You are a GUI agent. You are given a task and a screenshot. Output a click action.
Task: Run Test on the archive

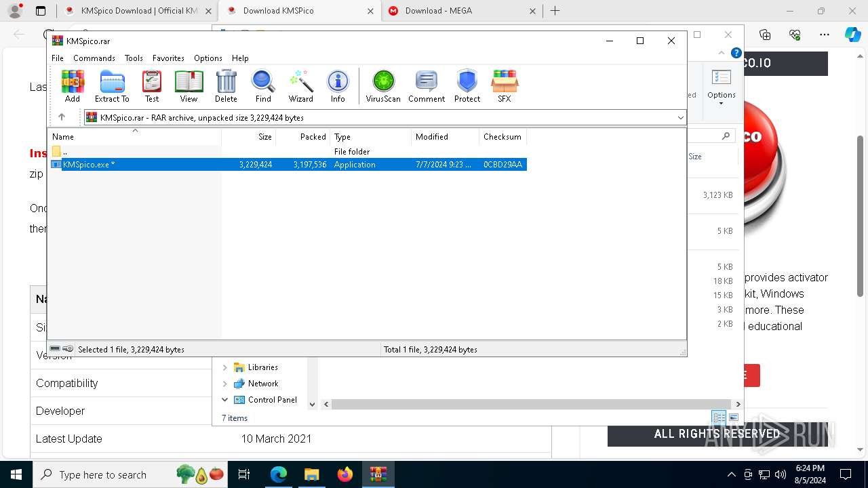tap(152, 86)
